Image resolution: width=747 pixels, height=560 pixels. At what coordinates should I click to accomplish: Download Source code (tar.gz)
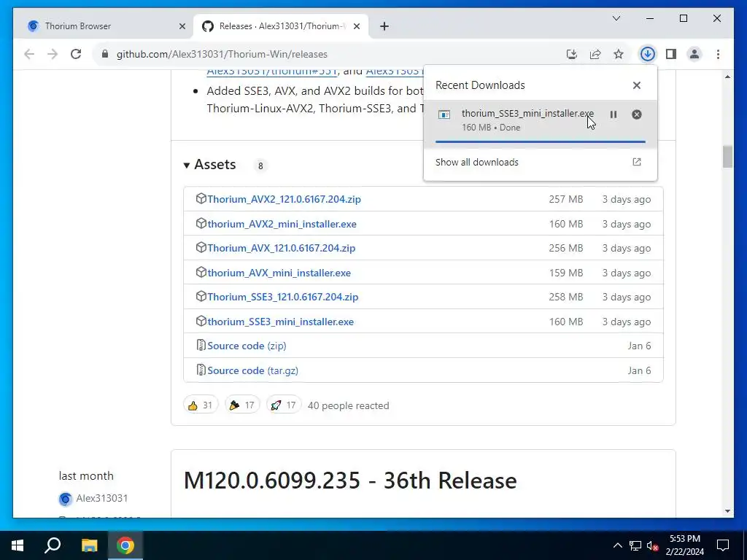[252, 370]
